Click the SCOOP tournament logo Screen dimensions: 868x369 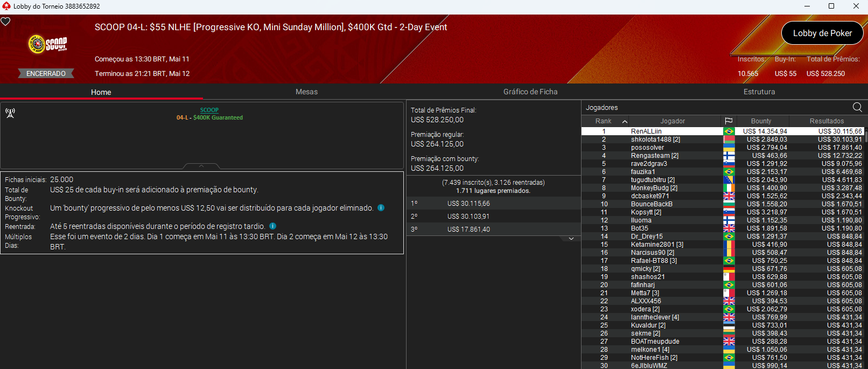tap(47, 44)
